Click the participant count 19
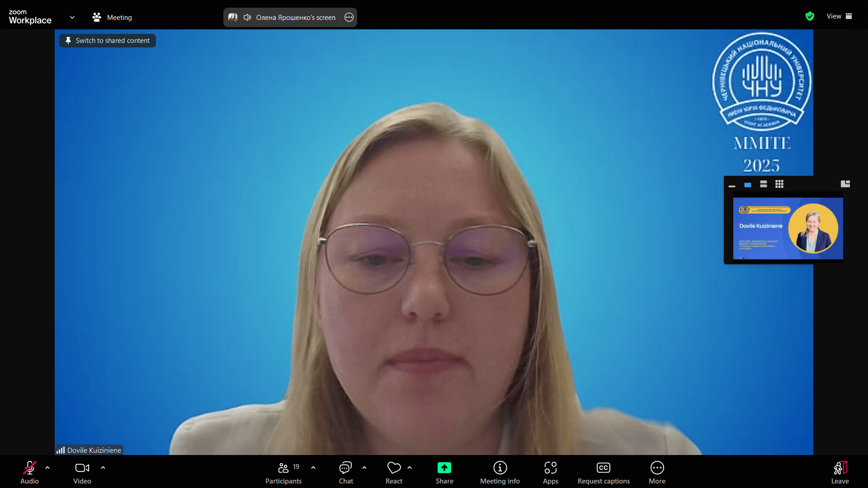Screen dimensions: 868x488 (x=296, y=467)
